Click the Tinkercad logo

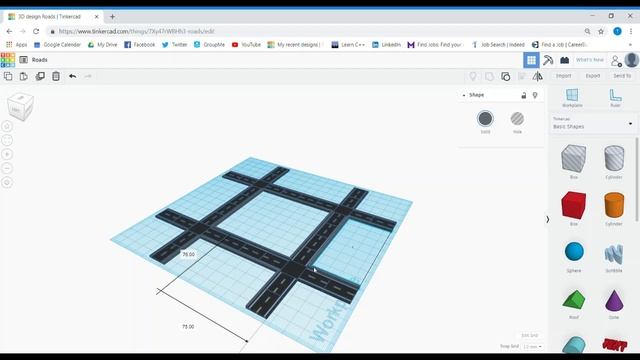point(8,60)
